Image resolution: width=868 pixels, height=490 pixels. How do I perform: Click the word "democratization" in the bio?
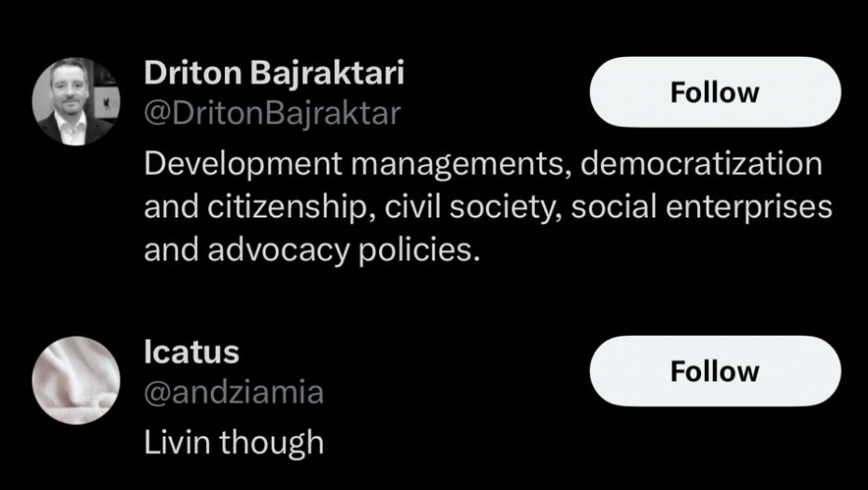pos(702,164)
